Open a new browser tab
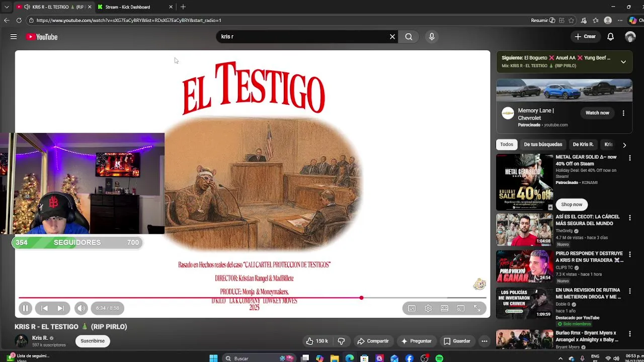This screenshot has height=362, width=644. pyautogui.click(x=183, y=7)
